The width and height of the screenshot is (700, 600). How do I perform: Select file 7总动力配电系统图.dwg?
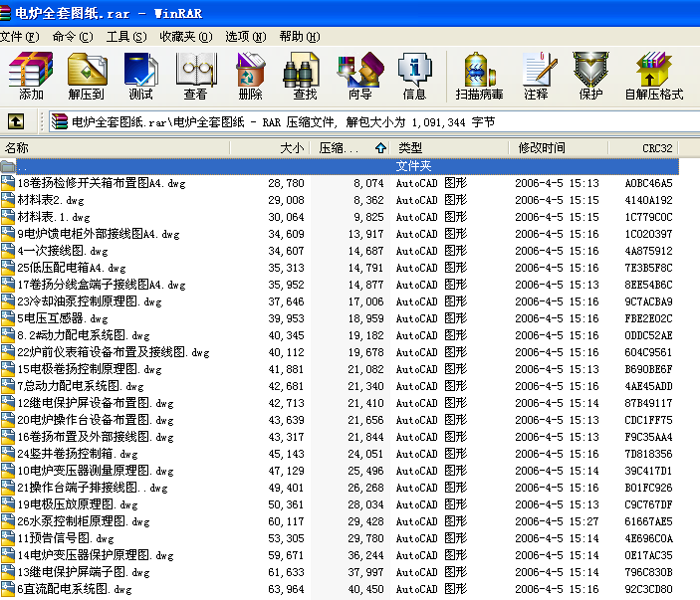(x=81, y=386)
